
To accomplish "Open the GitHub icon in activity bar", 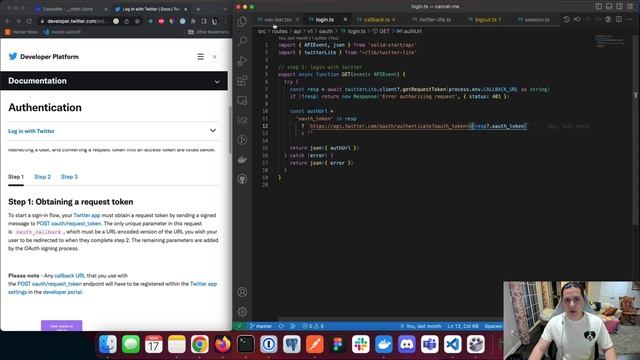I will coord(242,179).
